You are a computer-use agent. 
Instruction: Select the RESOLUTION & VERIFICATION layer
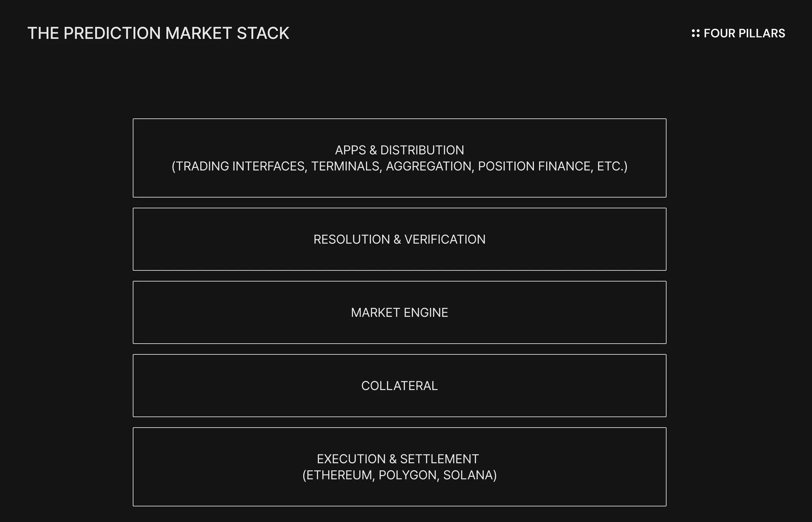tap(399, 239)
